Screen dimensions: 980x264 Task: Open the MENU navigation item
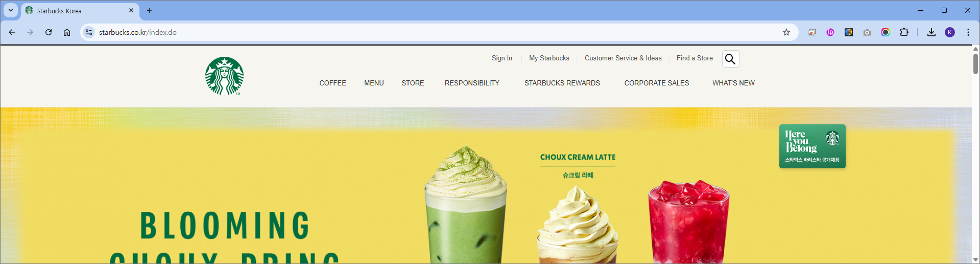(x=374, y=83)
